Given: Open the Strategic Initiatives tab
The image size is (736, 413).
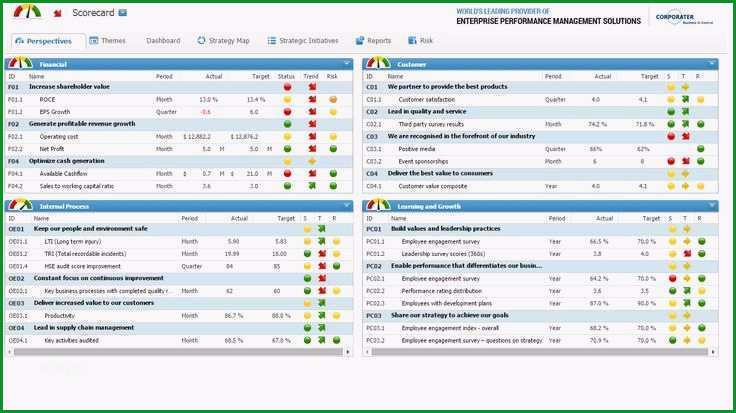Looking at the screenshot, I should pyautogui.click(x=303, y=41).
